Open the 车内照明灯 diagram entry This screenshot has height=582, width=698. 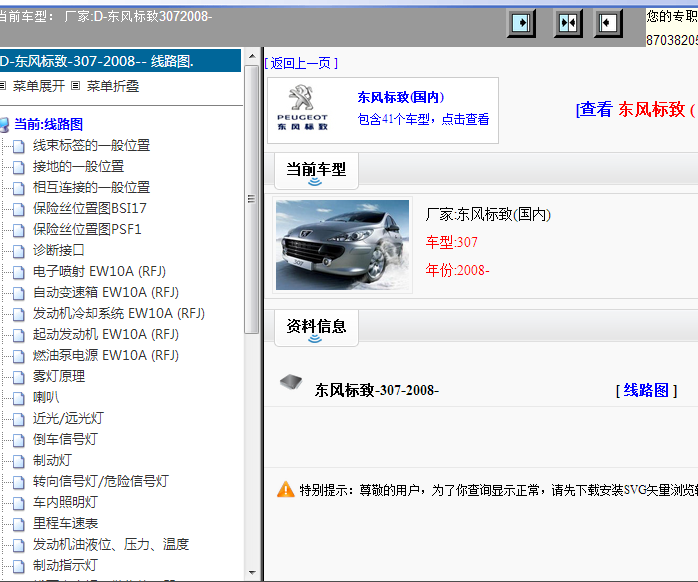[x=65, y=502]
